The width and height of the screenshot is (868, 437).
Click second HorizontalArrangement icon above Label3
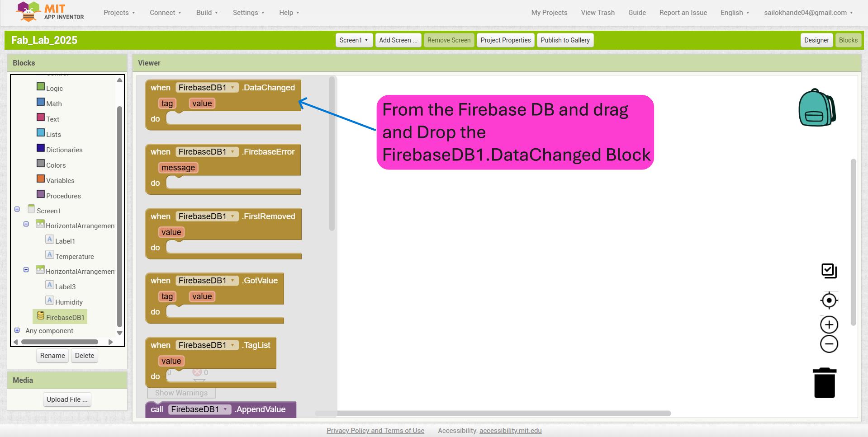(40, 269)
